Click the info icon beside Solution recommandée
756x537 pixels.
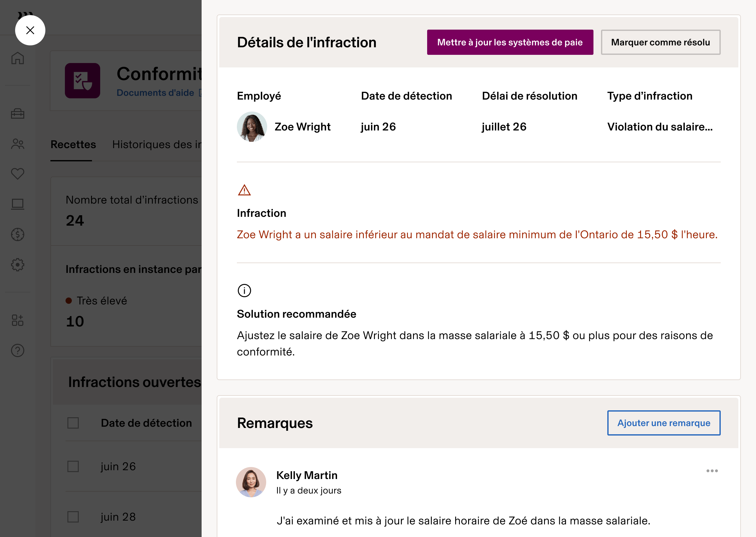click(x=244, y=290)
